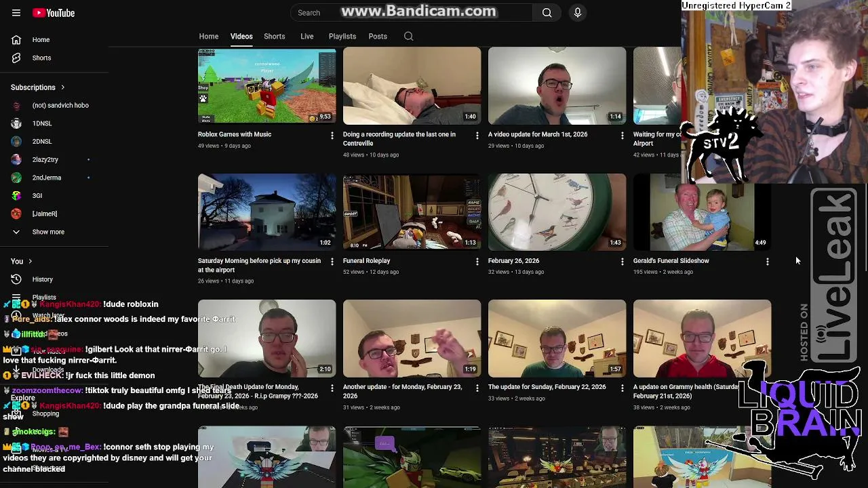The image size is (868, 488).
Task: Play Gerald's Funeral Slideshow thumbnail
Action: click(703, 212)
